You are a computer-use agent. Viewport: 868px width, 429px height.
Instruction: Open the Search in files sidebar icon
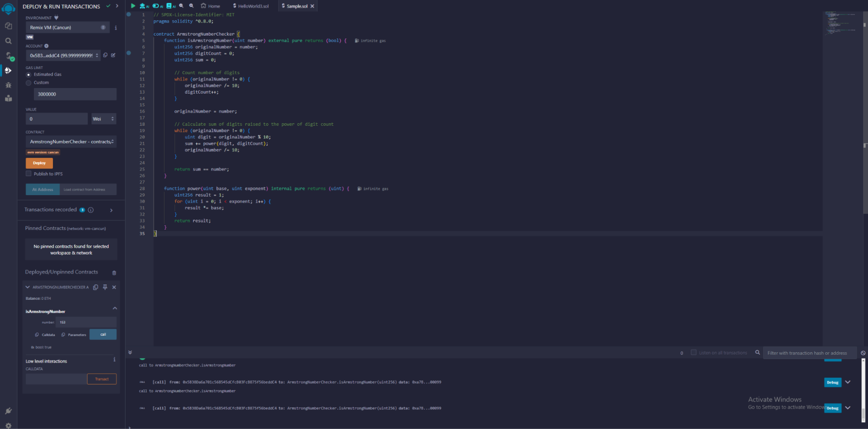[8, 41]
